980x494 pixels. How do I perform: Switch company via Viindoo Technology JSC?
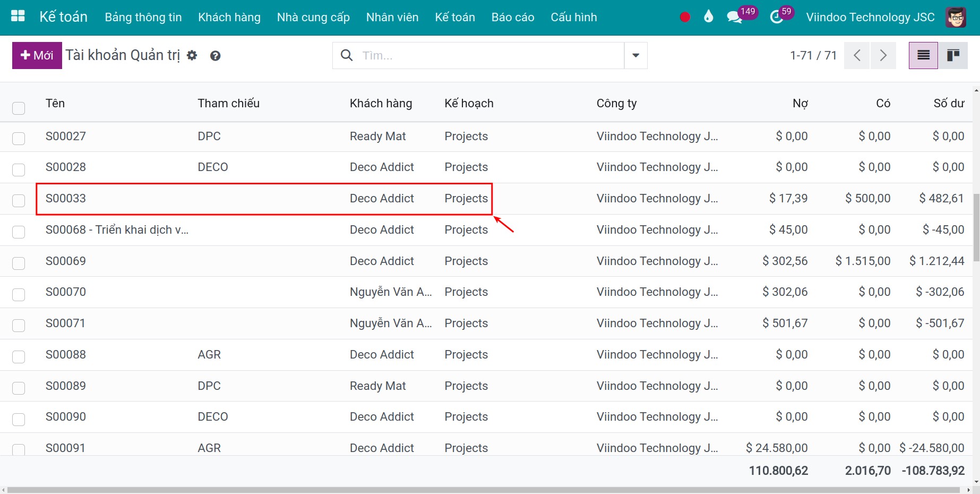(870, 17)
